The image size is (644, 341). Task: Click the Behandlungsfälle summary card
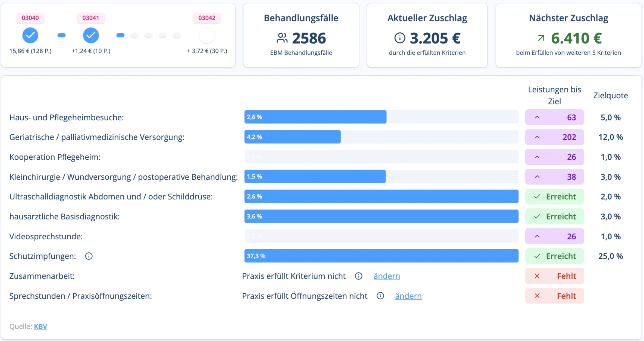pyautogui.click(x=301, y=35)
